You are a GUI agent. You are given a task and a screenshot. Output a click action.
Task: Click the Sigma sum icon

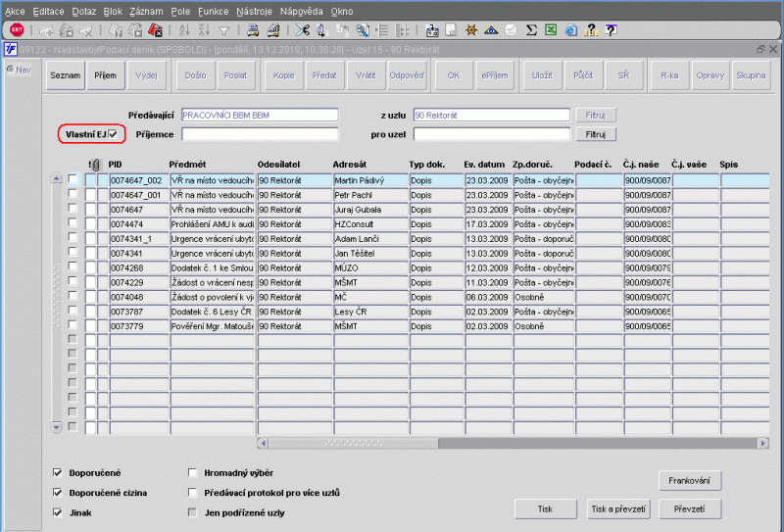point(531,30)
